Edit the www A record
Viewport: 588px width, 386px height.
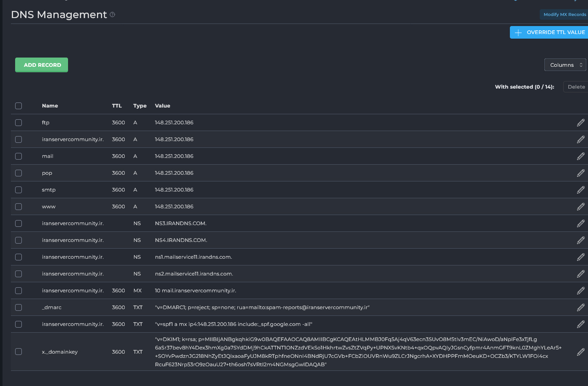coord(581,206)
